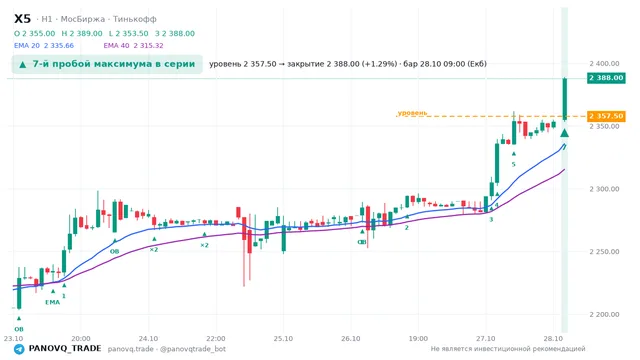The width and height of the screenshot is (640, 360).
Task: Click the 19:00 time axis label
Action: point(418,338)
